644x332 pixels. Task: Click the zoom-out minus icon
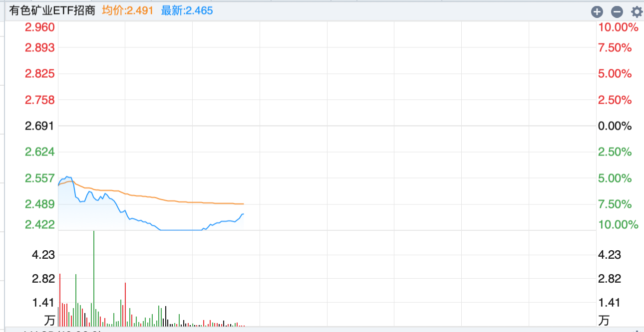click(x=617, y=11)
